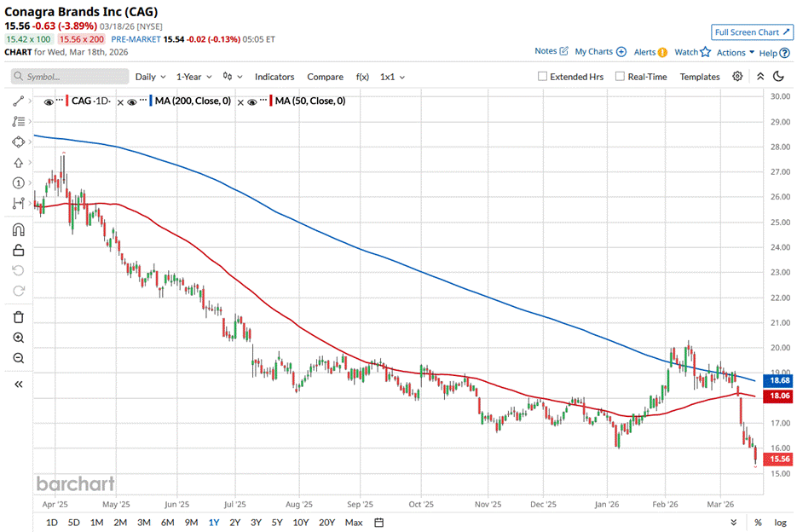Open the Daily interval dropdown
This screenshot has width=797, height=532.
[151, 77]
